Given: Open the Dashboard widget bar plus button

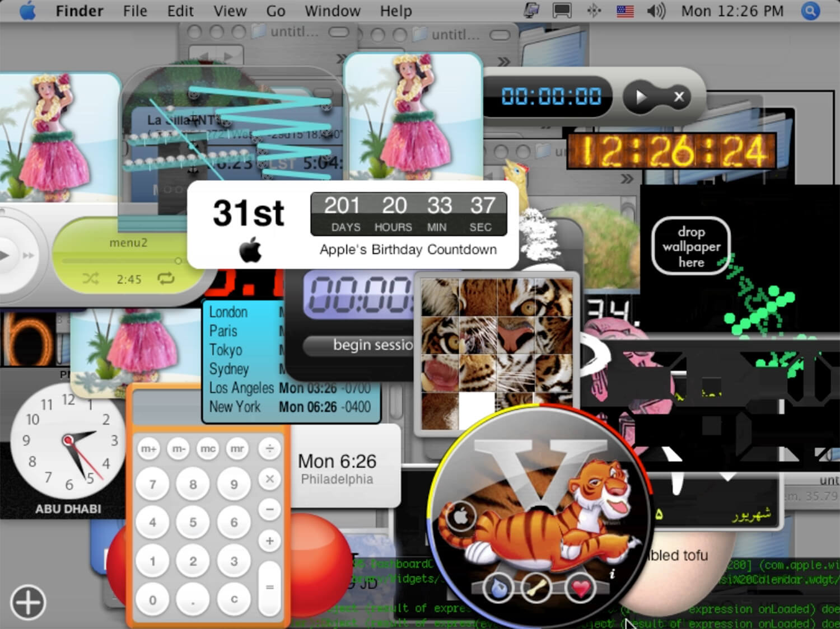Looking at the screenshot, I should click(x=28, y=602).
